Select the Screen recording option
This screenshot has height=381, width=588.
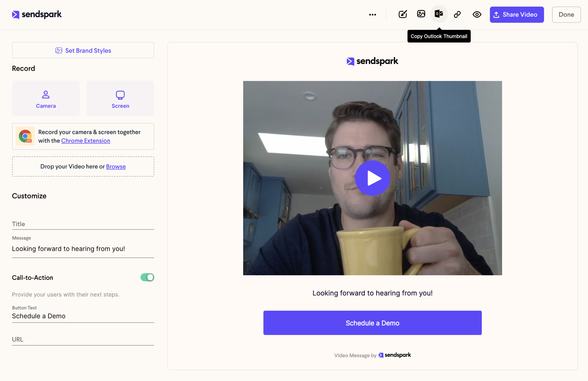coord(120,99)
